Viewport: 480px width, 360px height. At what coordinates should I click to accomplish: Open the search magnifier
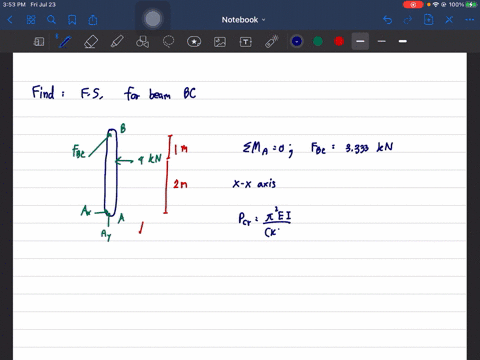pyautogui.click(x=51, y=20)
